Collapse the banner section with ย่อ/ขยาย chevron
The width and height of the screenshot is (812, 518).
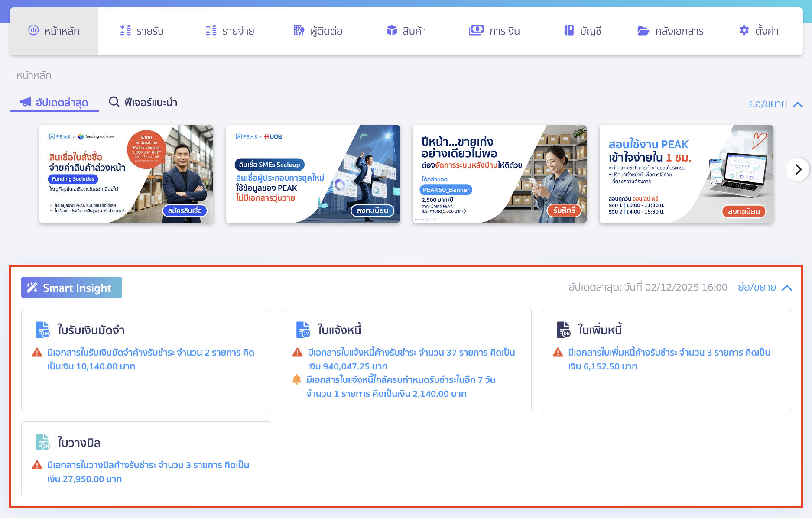click(798, 104)
